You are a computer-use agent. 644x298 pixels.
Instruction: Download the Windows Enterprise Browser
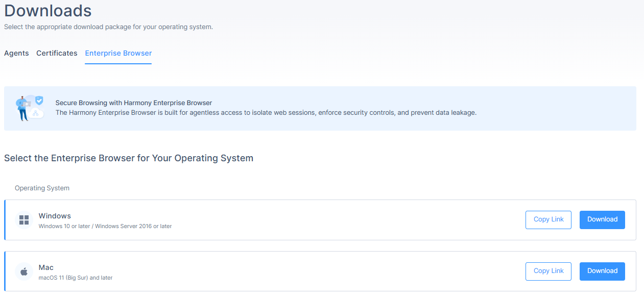602,219
